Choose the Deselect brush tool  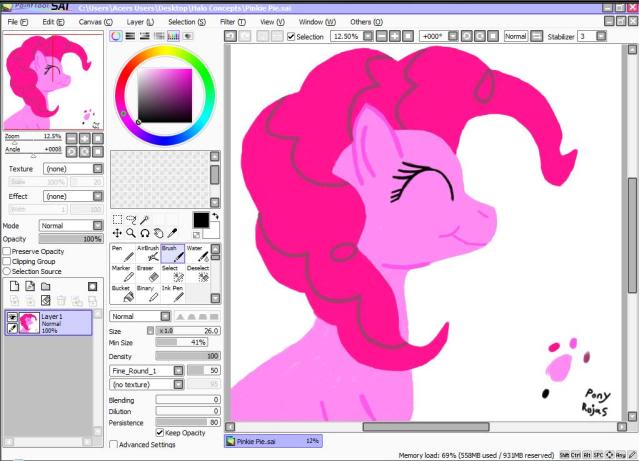[197, 274]
